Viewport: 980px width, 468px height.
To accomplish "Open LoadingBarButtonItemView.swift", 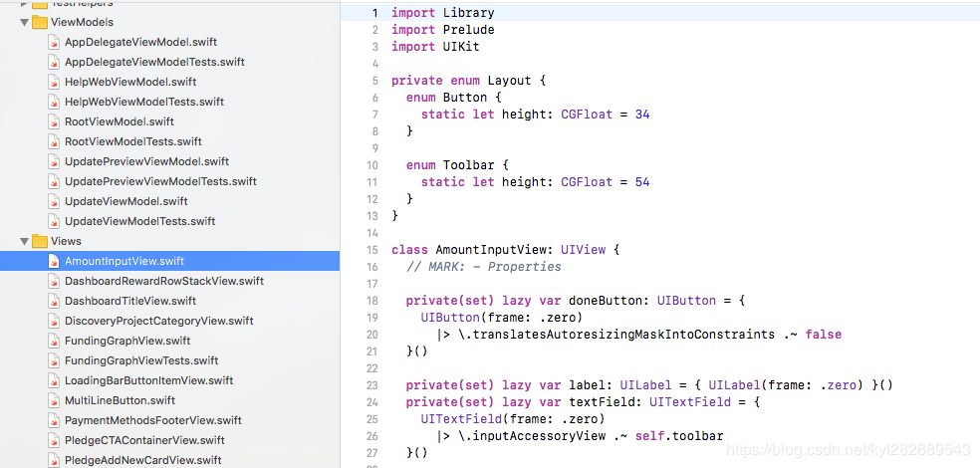I will (148, 381).
